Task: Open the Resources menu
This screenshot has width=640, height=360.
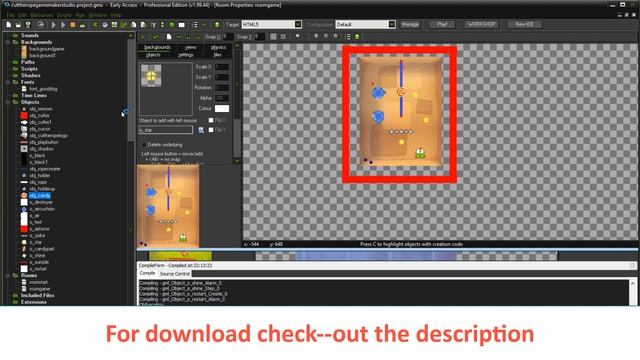Action: click(42, 15)
